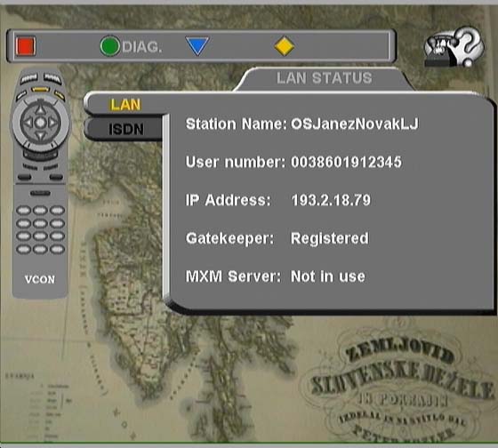
Task: Select the LAN tab
Action: 125,105
